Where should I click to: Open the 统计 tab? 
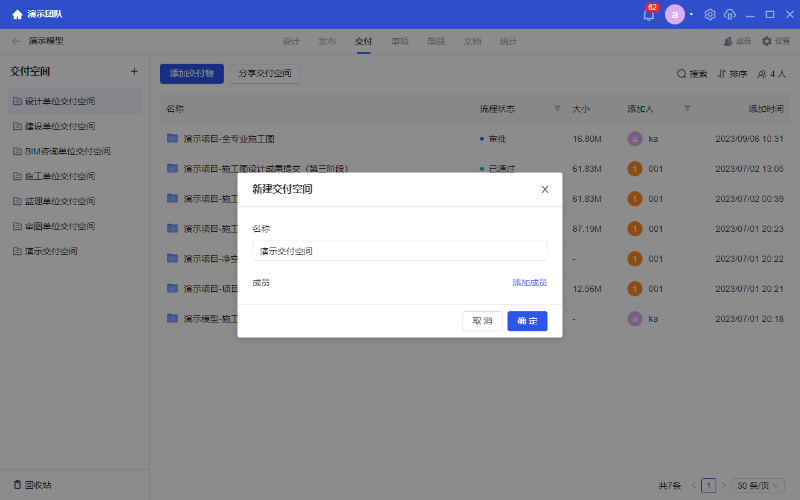click(508, 41)
